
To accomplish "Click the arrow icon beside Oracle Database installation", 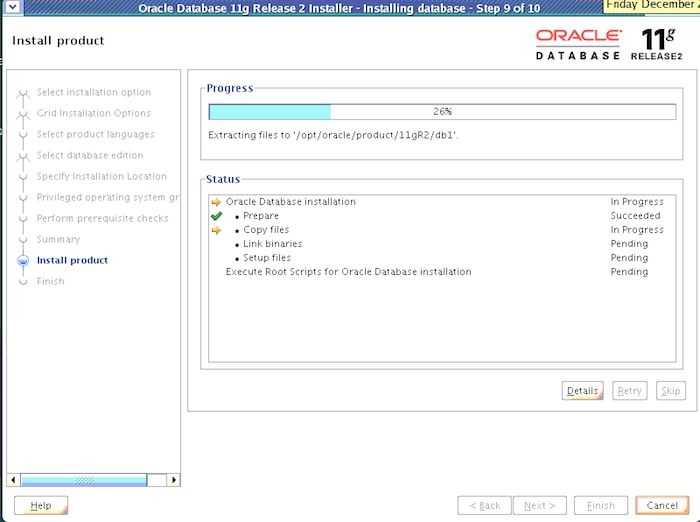I will (216, 202).
